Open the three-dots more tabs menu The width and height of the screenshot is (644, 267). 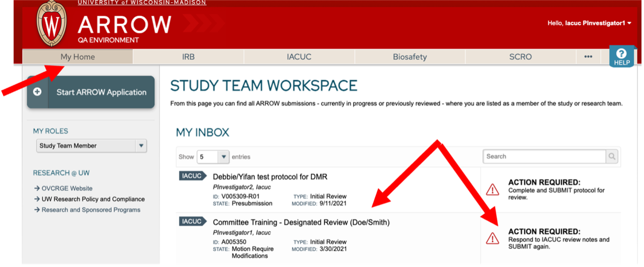click(x=588, y=57)
